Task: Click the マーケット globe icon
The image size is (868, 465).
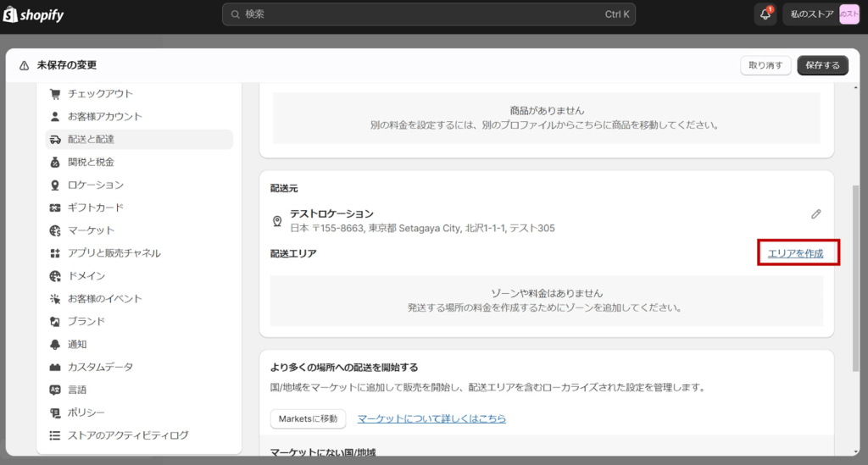Action: click(55, 230)
